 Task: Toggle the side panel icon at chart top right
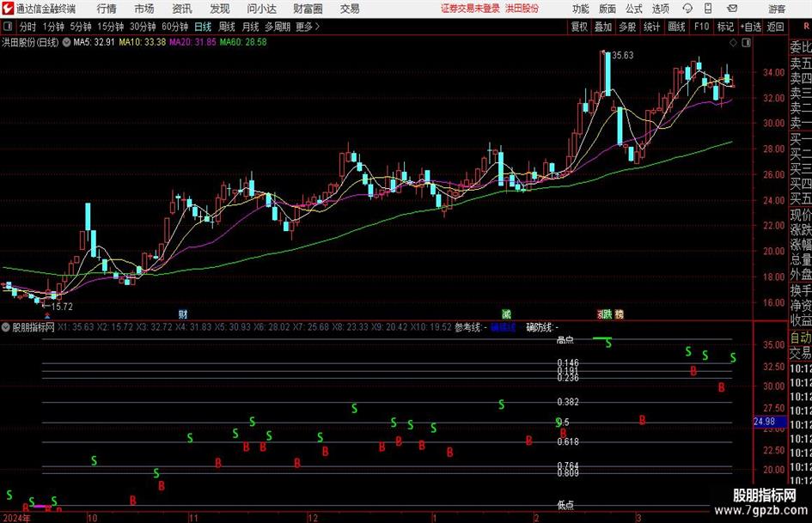coord(746,42)
